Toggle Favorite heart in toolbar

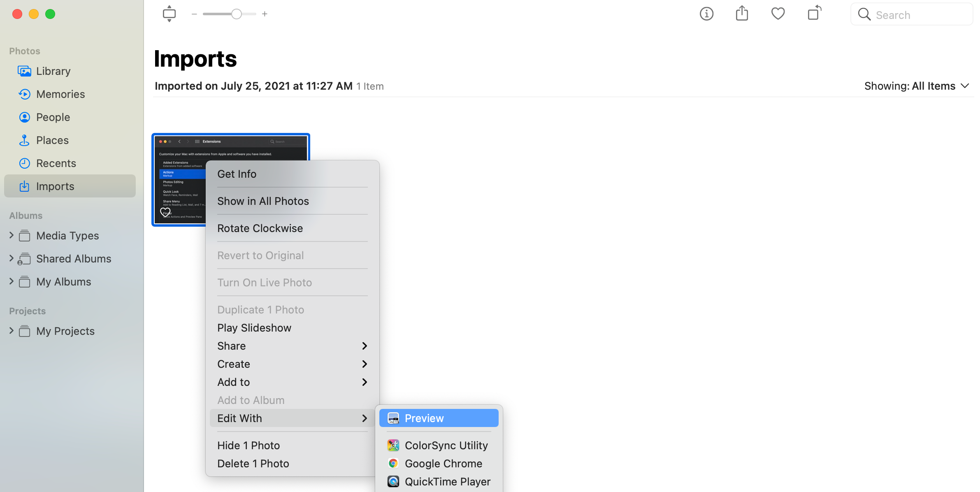(778, 14)
